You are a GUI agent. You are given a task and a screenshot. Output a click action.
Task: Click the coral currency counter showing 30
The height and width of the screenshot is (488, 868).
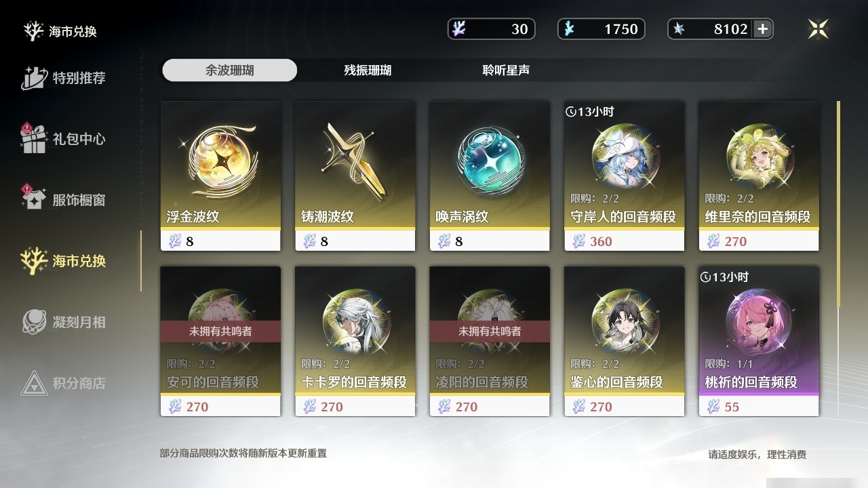[492, 28]
